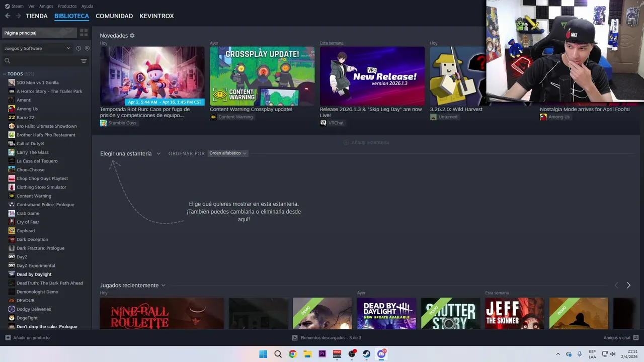This screenshot has width=644, height=362.
Task: Open Discord from taskbar
Action: coord(381,354)
